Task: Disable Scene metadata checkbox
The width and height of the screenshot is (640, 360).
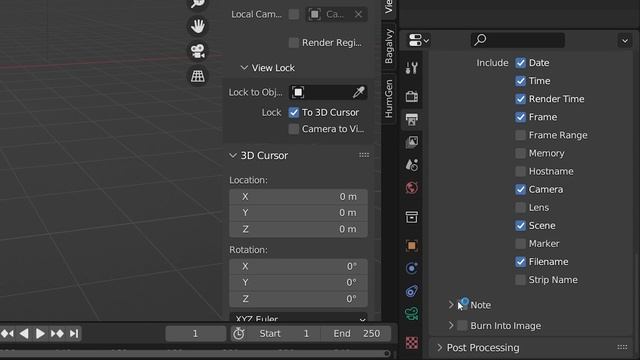Action: click(x=520, y=226)
